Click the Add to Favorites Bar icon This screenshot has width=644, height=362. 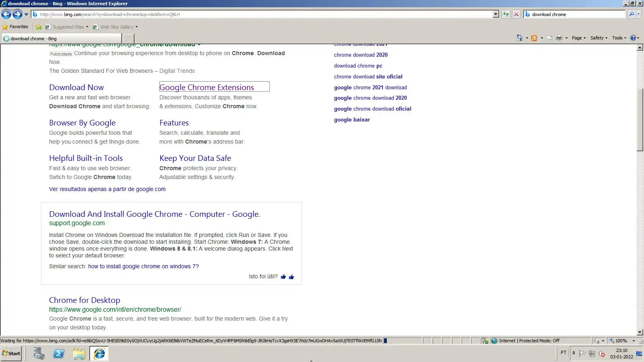(x=39, y=27)
